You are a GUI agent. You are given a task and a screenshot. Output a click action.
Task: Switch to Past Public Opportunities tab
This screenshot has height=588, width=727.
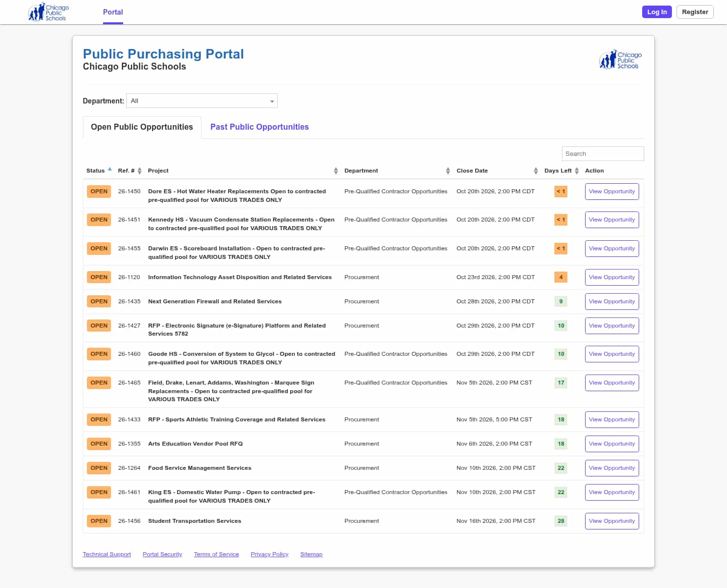pyautogui.click(x=259, y=127)
